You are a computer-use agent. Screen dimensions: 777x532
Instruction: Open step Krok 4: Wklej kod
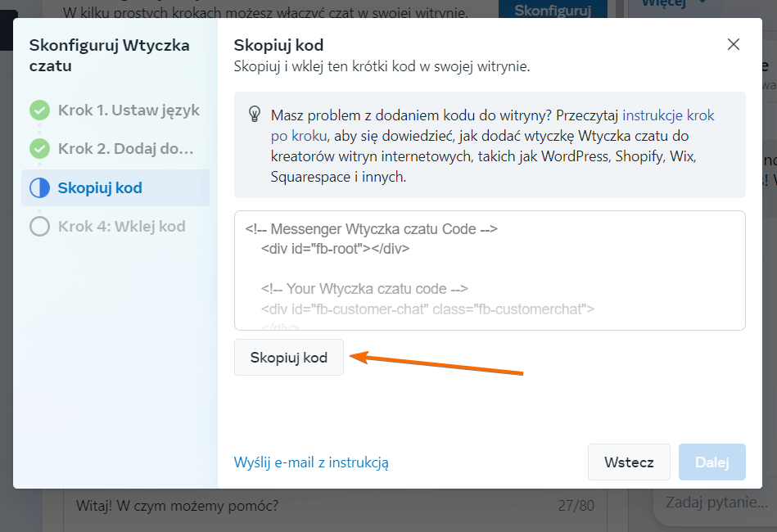[121, 227]
